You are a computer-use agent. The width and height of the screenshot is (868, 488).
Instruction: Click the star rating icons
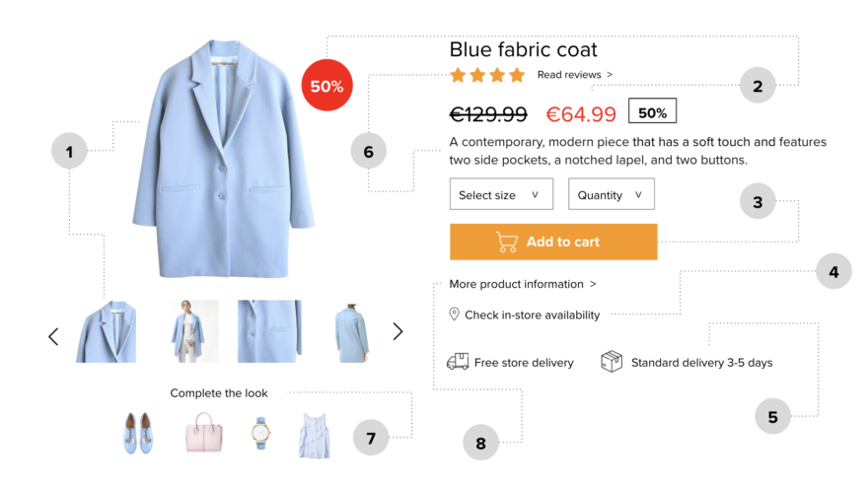tap(487, 75)
